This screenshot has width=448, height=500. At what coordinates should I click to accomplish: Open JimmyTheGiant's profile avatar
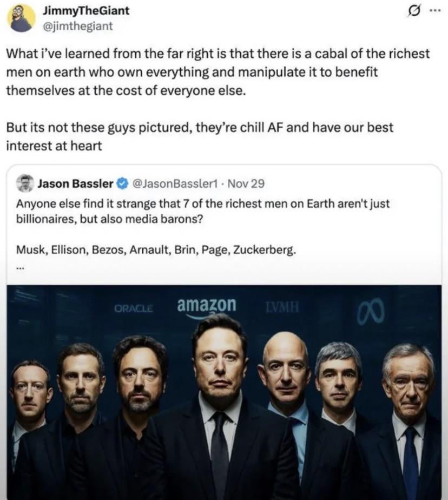coord(21,18)
